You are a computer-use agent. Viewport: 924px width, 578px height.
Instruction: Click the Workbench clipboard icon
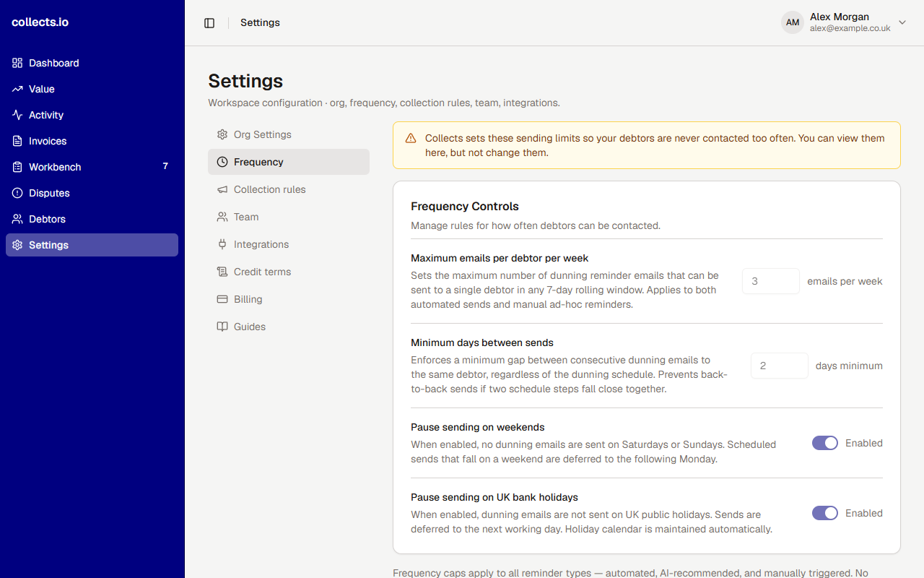click(x=17, y=167)
